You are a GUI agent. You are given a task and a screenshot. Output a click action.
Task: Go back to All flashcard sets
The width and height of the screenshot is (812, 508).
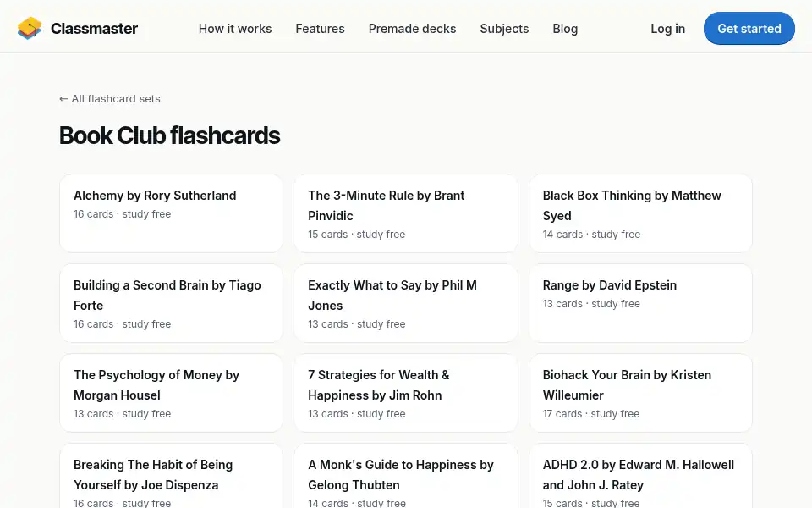(110, 98)
